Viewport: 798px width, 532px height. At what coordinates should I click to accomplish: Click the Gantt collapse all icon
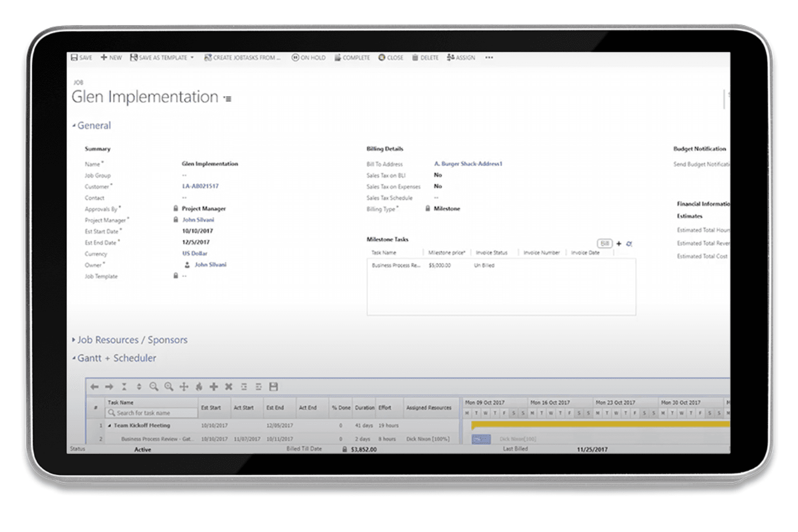coord(124,386)
